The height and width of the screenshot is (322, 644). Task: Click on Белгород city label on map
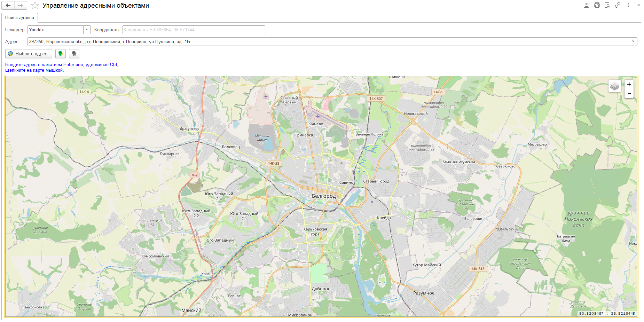coord(324,196)
